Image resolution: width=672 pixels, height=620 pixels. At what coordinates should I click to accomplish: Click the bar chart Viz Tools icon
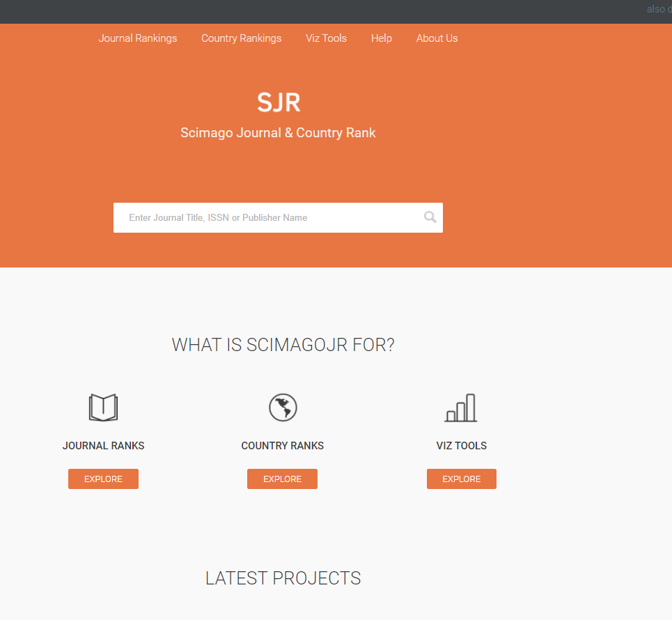click(x=461, y=408)
